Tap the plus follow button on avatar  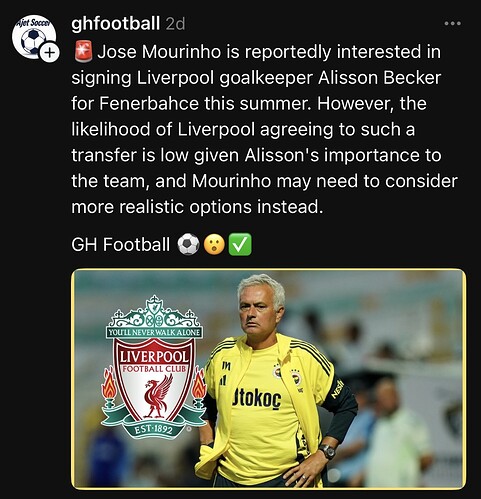pos(49,52)
